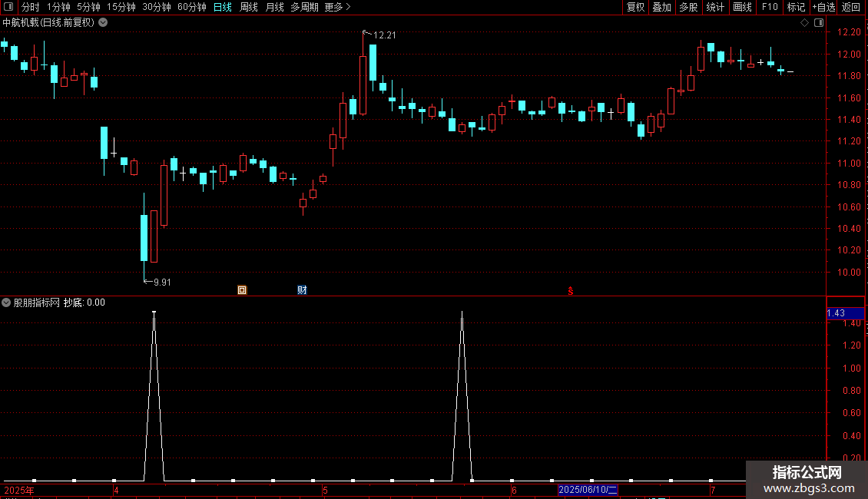Open the 画线 drawing tools
The height and width of the screenshot is (499, 868).
pyautogui.click(x=742, y=7)
